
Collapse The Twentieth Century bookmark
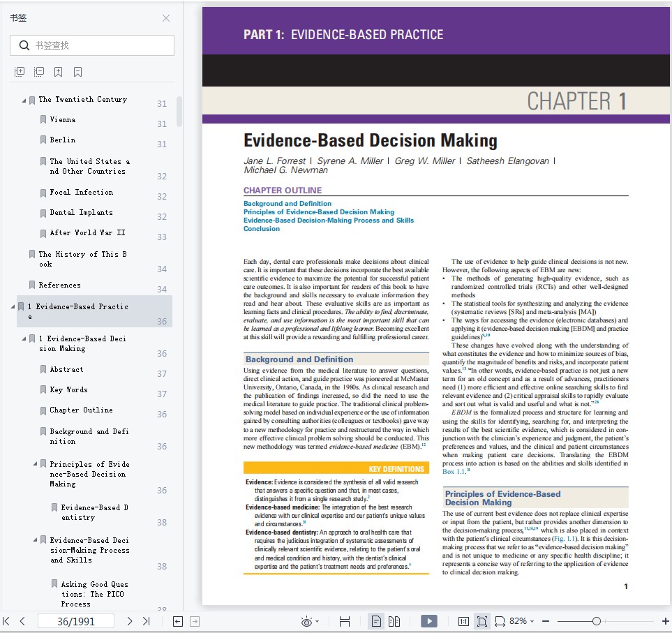click(x=24, y=100)
